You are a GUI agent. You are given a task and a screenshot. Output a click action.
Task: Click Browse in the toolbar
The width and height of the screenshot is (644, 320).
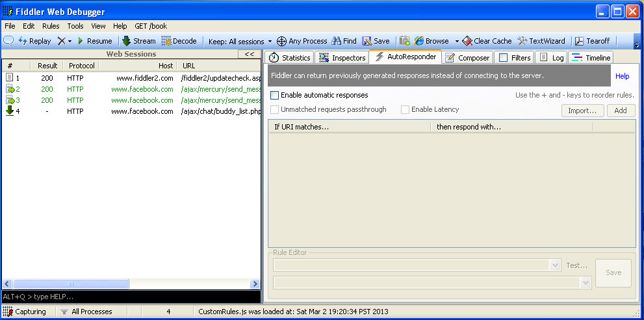click(431, 41)
